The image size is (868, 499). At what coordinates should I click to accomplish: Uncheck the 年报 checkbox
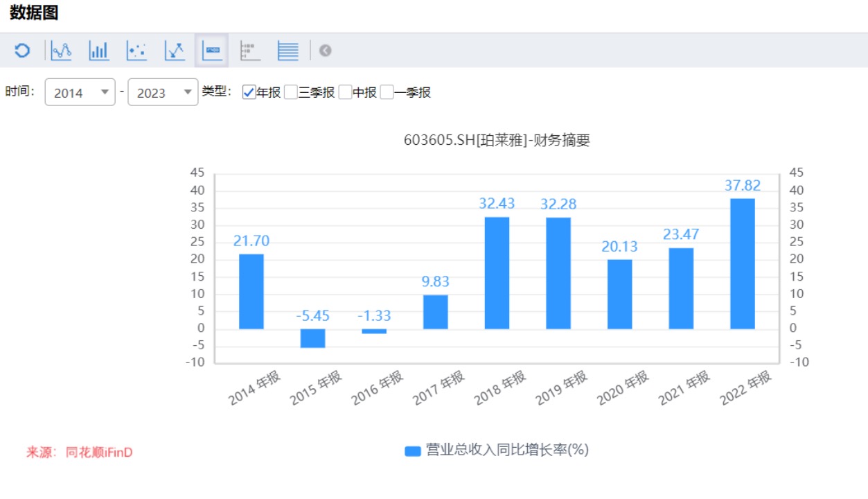tap(249, 92)
